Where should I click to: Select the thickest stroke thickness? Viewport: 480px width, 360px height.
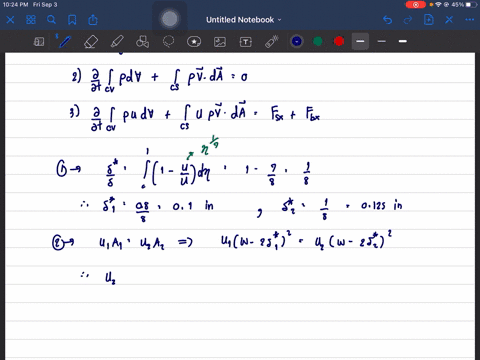pos(403,41)
